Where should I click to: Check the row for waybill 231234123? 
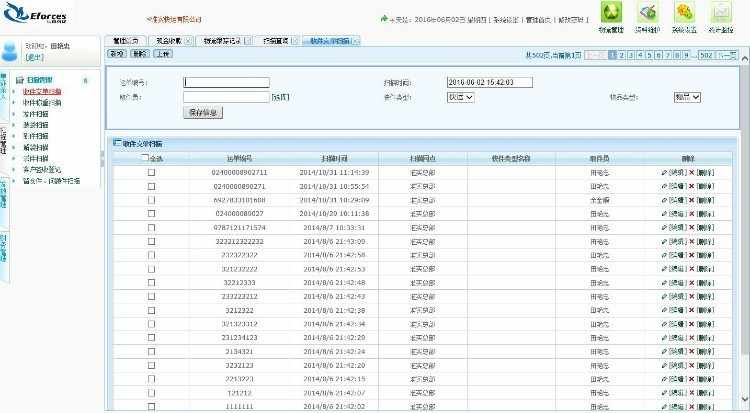(151, 337)
